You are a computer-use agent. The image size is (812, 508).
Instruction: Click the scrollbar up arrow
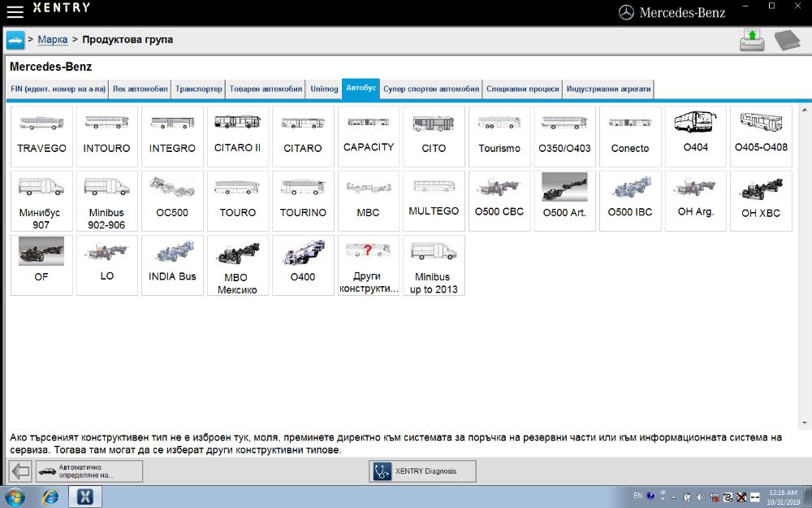click(805, 110)
